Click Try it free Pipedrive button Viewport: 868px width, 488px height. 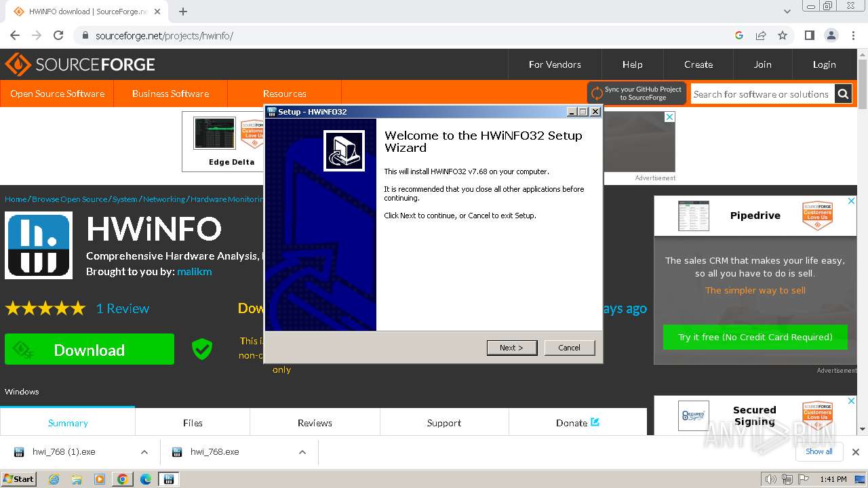click(755, 337)
